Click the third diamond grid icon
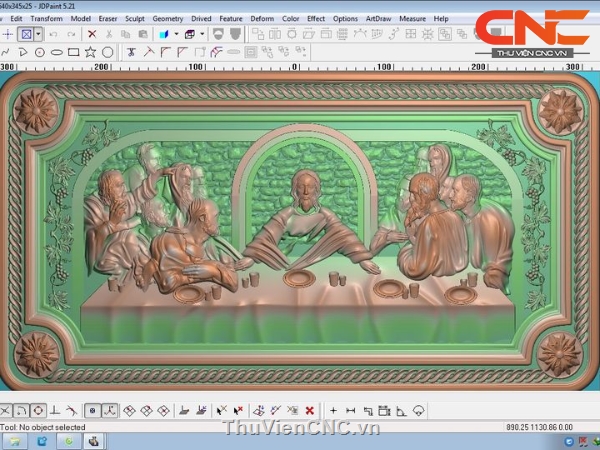Image resolution: width=600 pixels, height=450 pixels. 164,411
